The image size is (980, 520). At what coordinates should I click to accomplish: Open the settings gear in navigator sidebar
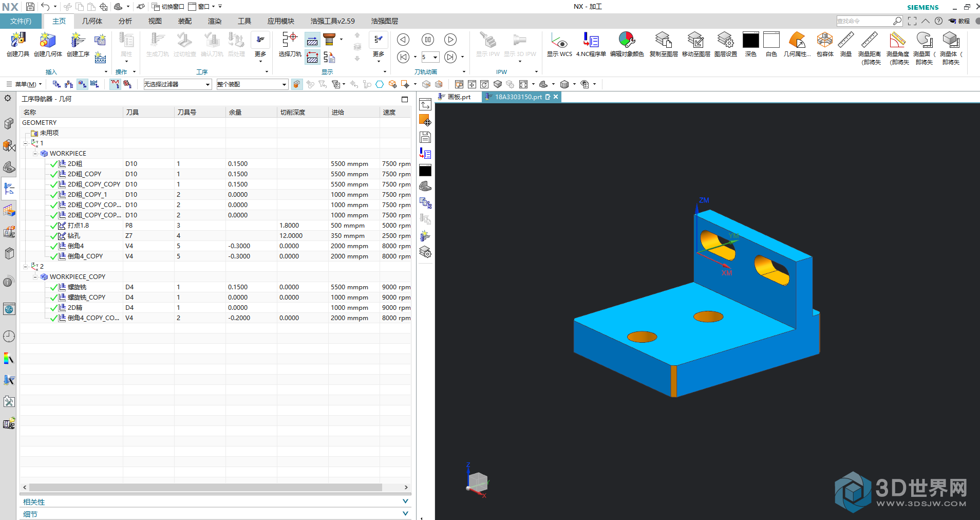click(8, 98)
